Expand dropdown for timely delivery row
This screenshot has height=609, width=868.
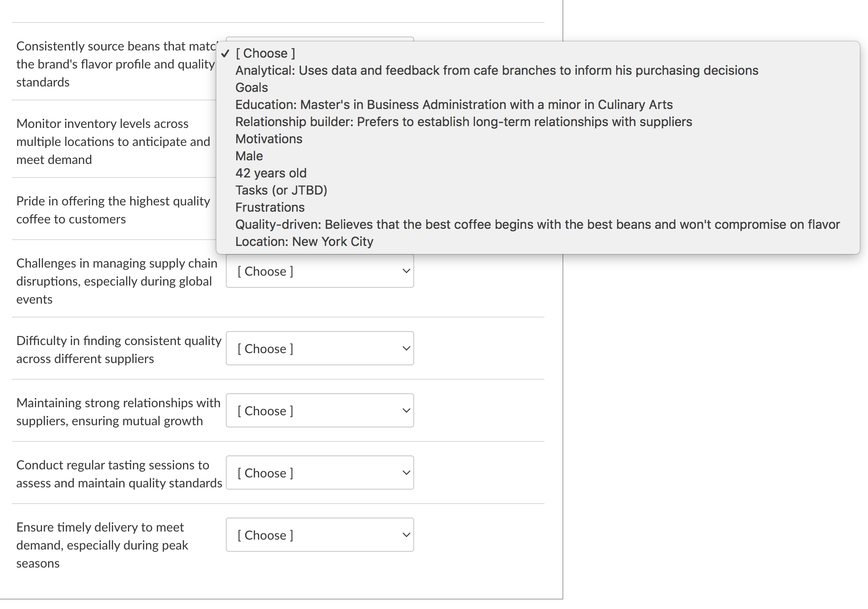tap(320, 535)
